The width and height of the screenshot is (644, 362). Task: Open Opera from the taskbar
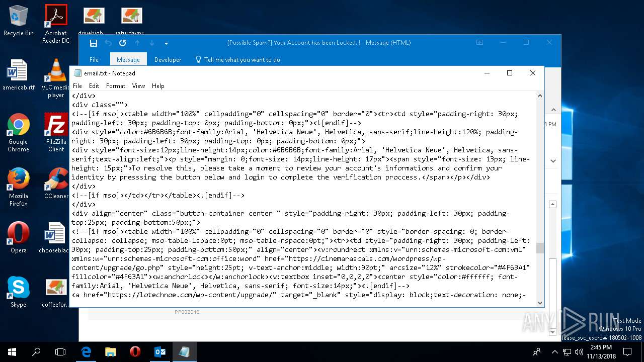pyautogui.click(x=135, y=351)
